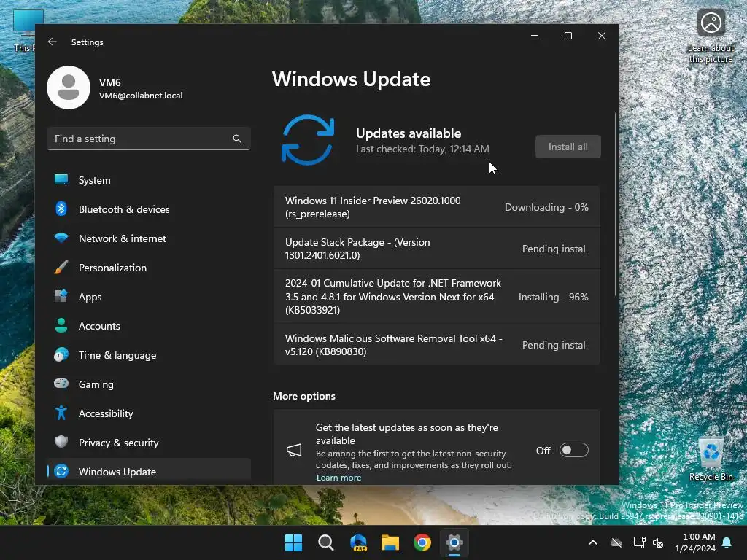Open the Windows Start menu button
This screenshot has height=560, width=747.
(293, 542)
